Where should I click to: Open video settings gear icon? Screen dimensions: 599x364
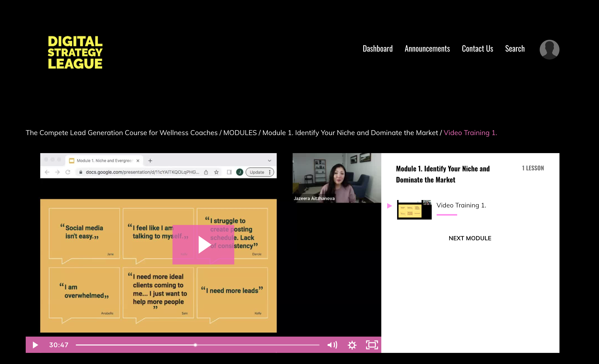click(x=352, y=345)
